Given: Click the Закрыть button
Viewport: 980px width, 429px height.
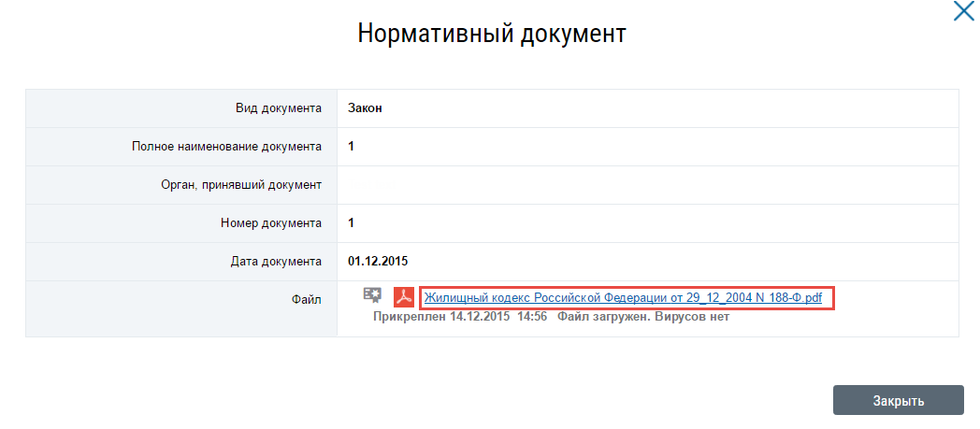Looking at the screenshot, I should [898, 400].
